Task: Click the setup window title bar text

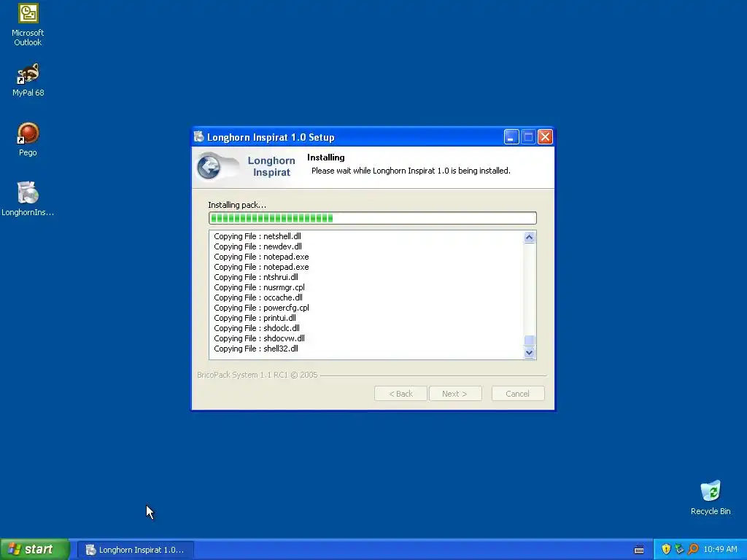Action: tap(271, 138)
